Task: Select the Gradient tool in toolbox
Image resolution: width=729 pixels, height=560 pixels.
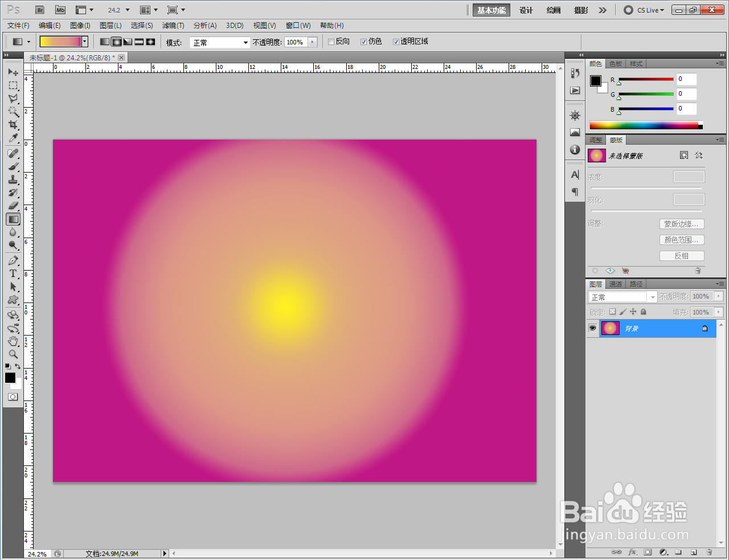Action: 13,219
